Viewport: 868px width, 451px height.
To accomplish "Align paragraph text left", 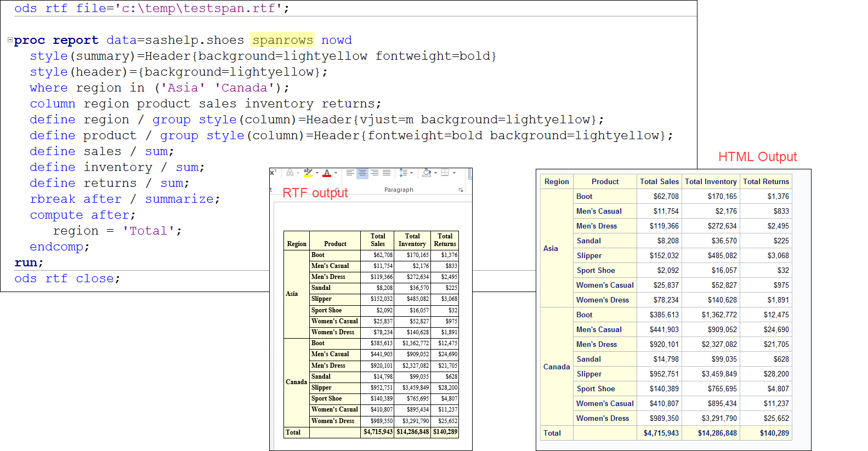I will (350, 173).
